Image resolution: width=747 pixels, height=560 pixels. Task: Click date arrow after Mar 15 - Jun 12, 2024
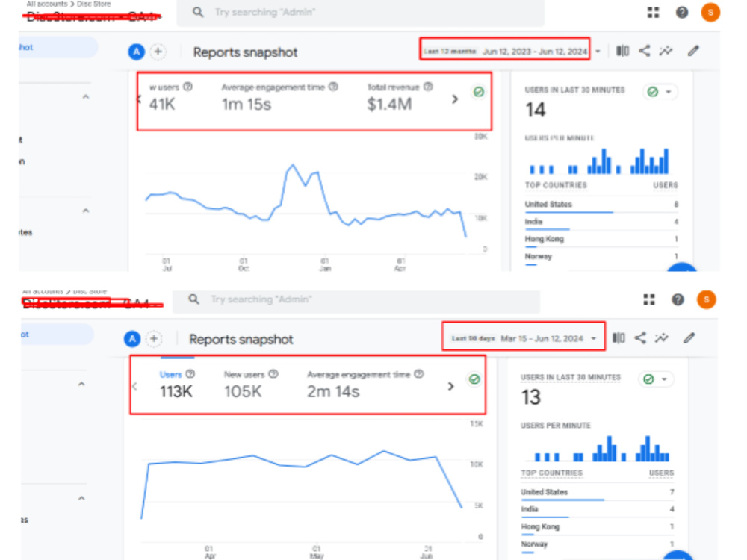[x=594, y=338]
